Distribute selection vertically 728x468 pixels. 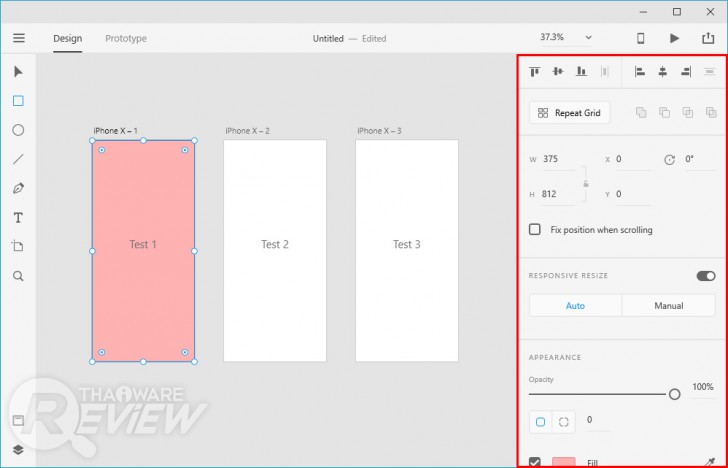709,72
